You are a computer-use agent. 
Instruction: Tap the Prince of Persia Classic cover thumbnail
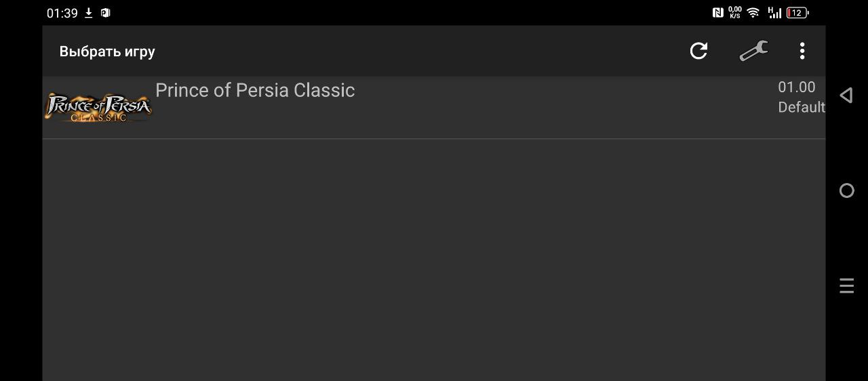pyautogui.click(x=99, y=108)
